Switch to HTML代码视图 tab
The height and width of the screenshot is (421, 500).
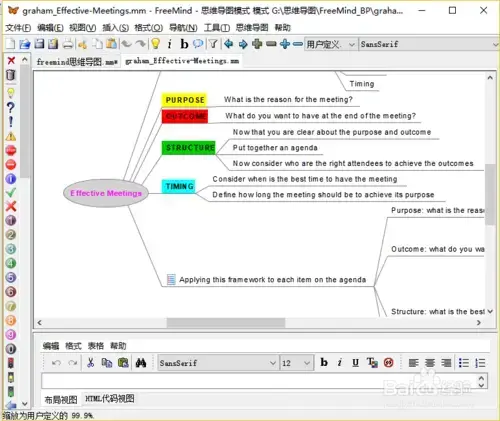click(110, 398)
